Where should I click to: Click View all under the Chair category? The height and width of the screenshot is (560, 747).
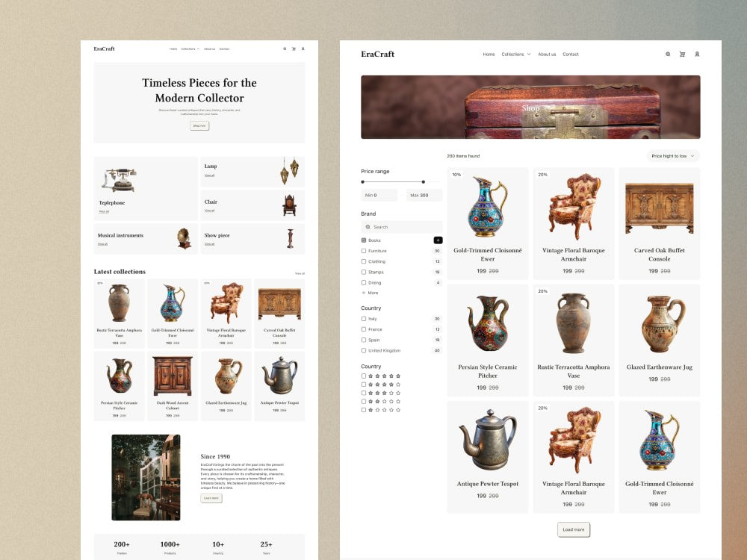210,211
